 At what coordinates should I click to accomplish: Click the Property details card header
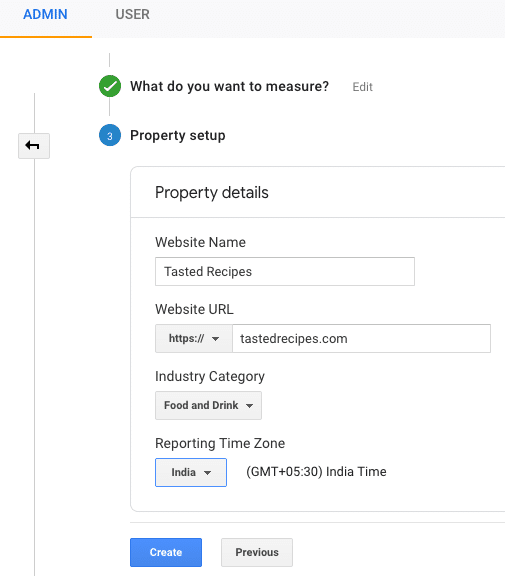coord(212,193)
